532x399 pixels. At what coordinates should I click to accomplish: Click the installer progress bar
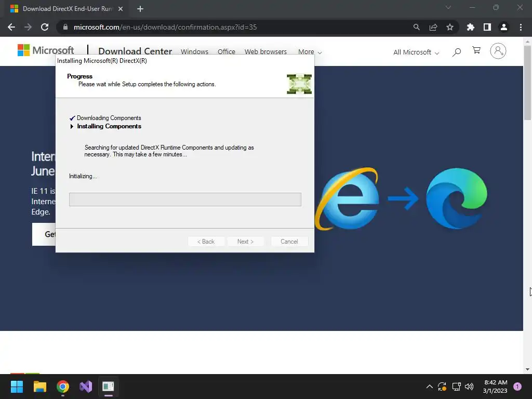point(185,199)
